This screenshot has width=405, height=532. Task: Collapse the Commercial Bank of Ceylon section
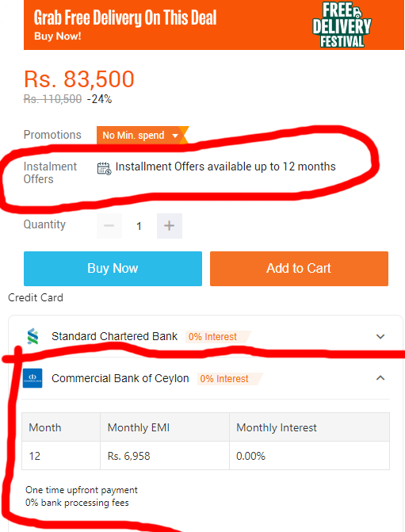coord(380,378)
